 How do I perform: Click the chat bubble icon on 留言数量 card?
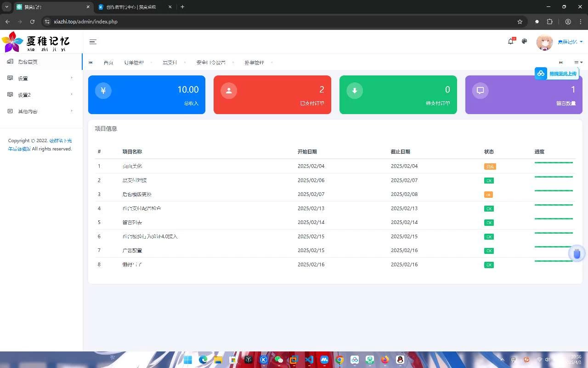coord(480,91)
